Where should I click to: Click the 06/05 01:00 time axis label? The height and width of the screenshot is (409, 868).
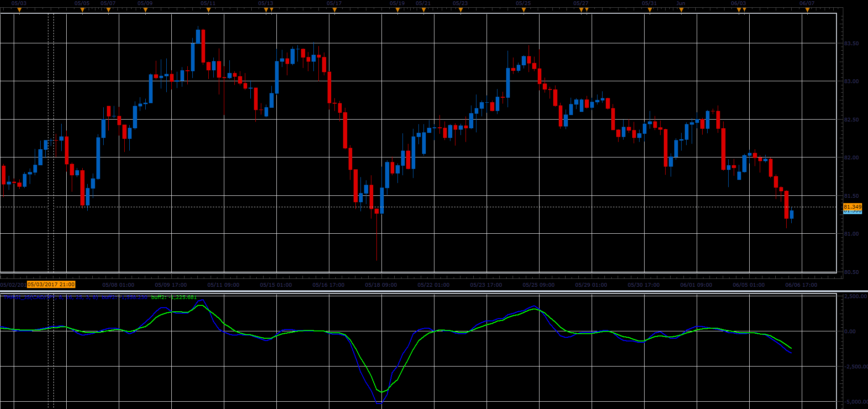(x=749, y=285)
